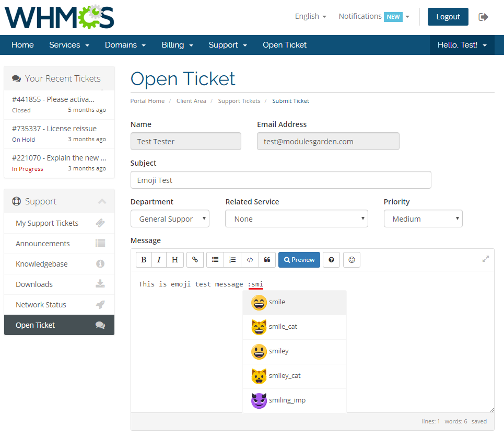Follow Client Area breadcrumb link
The image size is (504, 437).
coord(191,101)
